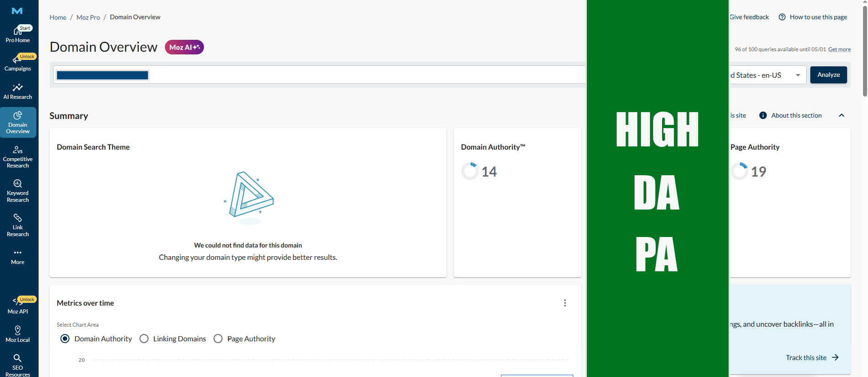Open Metrics over time options menu

click(565, 303)
